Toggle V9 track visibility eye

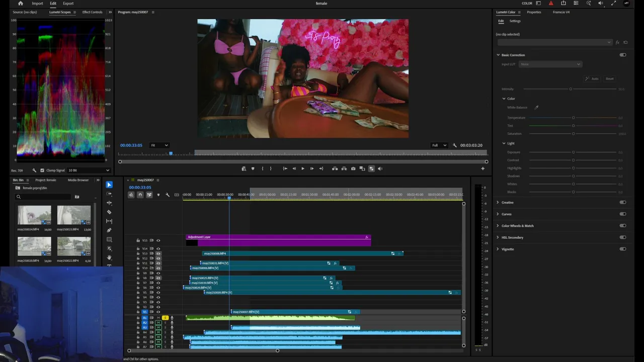(158, 273)
